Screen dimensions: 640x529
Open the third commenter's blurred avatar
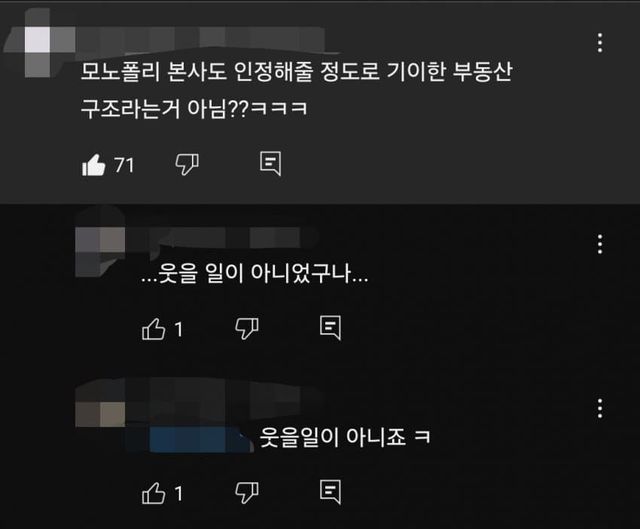[x=100, y=403]
